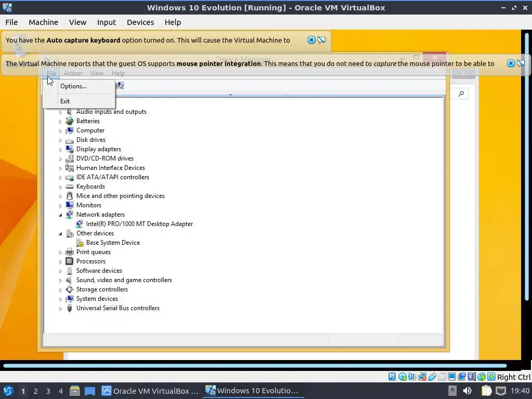
Task: Select the Software devices row
Action: (x=99, y=271)
